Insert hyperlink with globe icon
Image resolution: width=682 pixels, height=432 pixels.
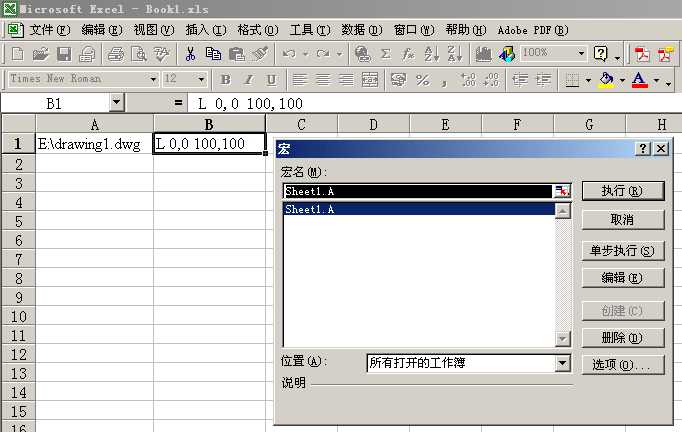[362, 54]
